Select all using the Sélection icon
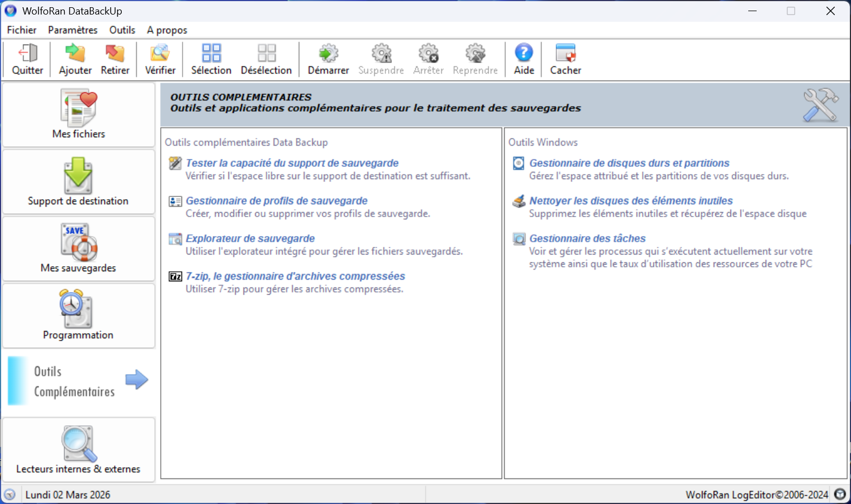 pyautogui.click(x=211, y=54)
